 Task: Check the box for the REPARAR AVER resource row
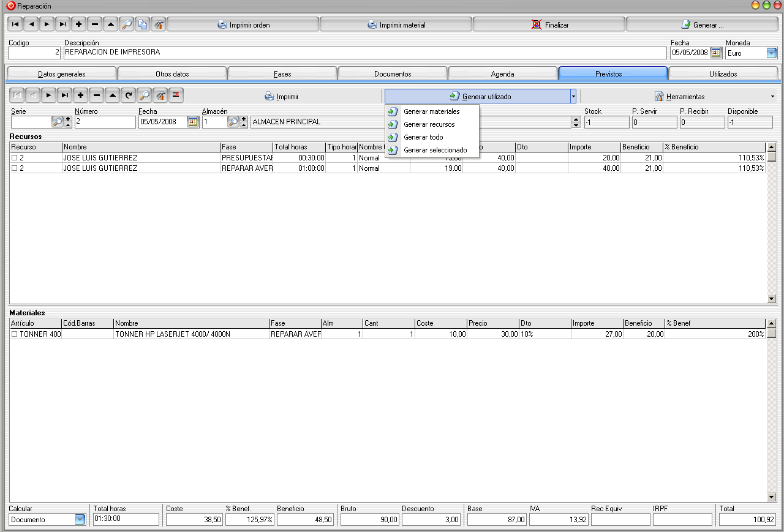click(14, 168)
